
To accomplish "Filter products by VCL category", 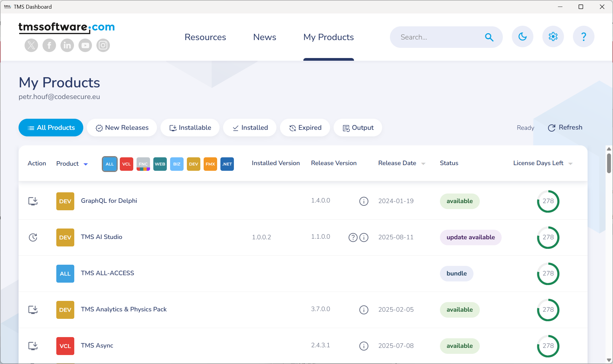I will point(126,164).
